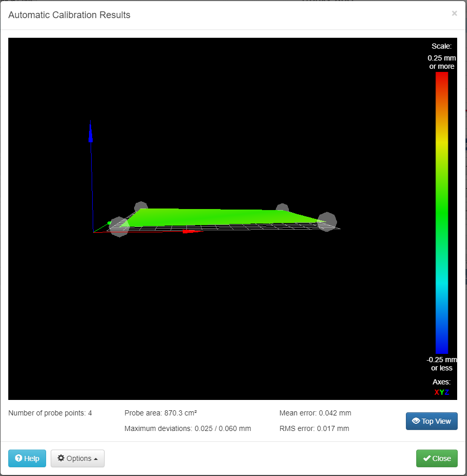Click the XYZ axes legend
This screenshot has width=467, height=476.
coord(442,392)
